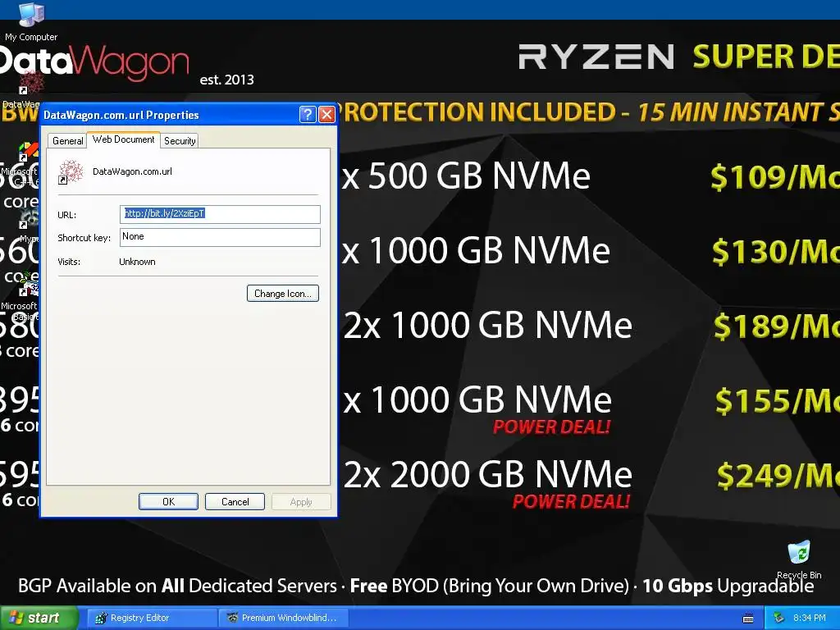Image resolution: width=840 pixels, height=630 pixels.
Task: Confirm with the OK button
Action: coord(168,501)
